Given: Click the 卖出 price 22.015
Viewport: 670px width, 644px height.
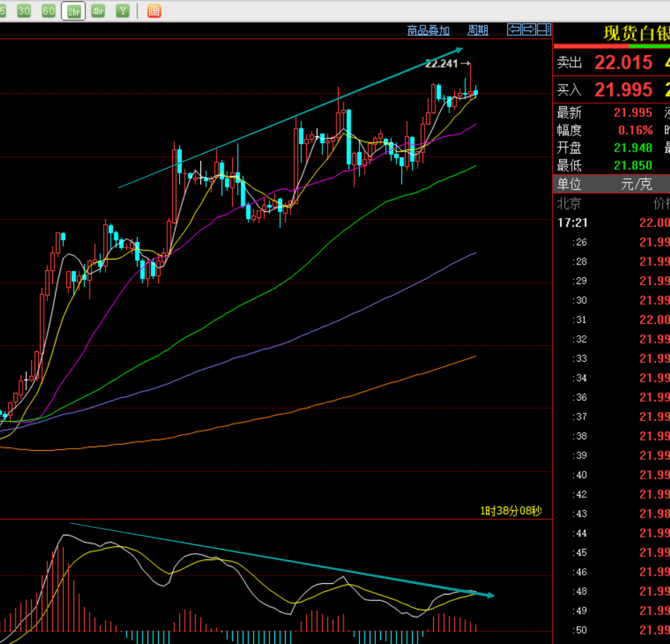Looking at the screenshot, I should pyautogui.click(x=623, y=63).
